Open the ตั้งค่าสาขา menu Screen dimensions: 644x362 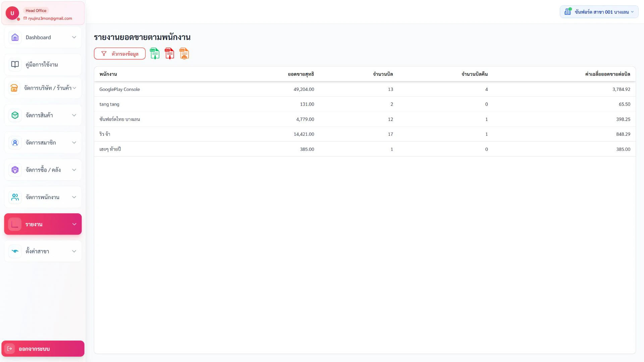43,251
